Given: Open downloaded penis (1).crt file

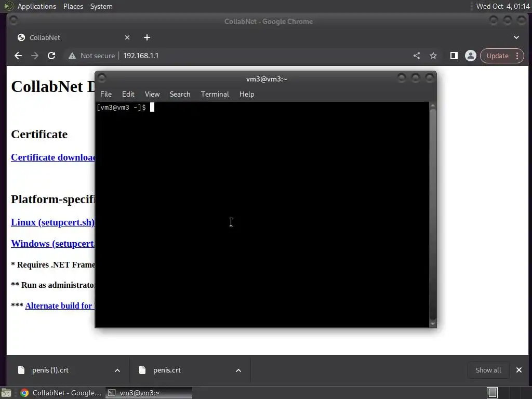Looking at the screenshot, I should pyautogui.click(x=50, y=370).
